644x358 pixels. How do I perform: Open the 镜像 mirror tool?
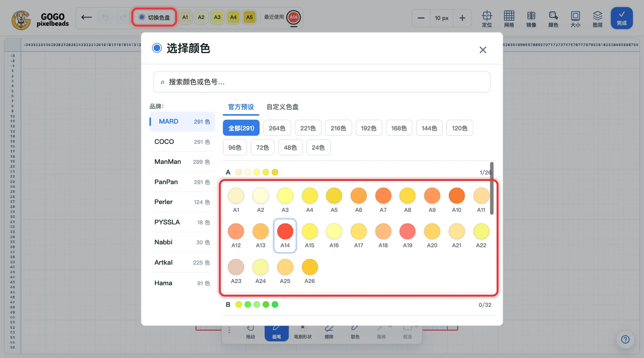[531, 19]
